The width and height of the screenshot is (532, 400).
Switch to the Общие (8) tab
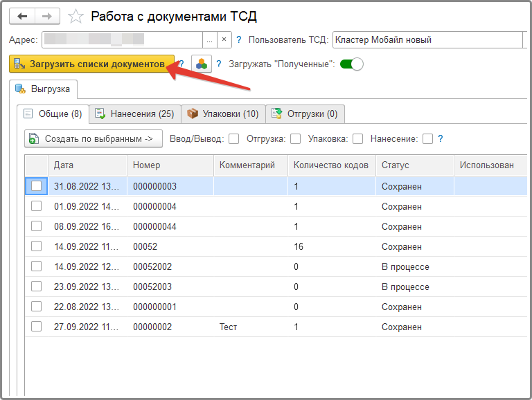[x=53, y=114]
